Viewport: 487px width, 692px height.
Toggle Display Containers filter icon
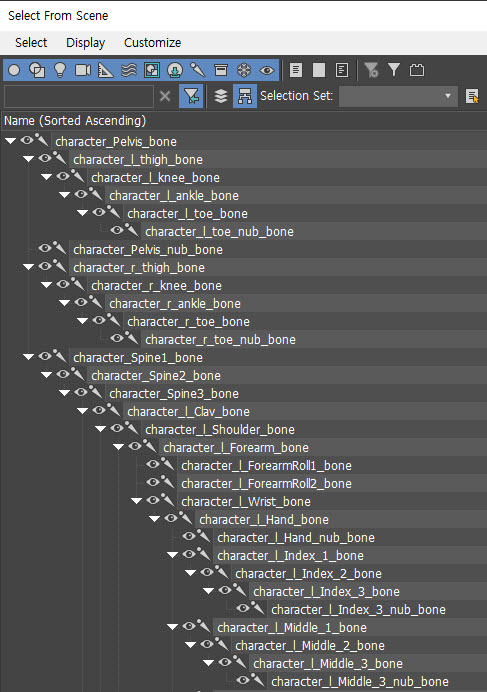(221, 70)
